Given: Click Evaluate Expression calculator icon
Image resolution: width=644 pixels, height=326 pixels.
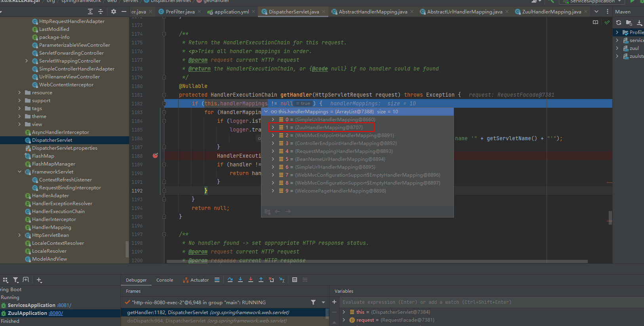Looking at the screenshot, I should [x=295, y=280].
